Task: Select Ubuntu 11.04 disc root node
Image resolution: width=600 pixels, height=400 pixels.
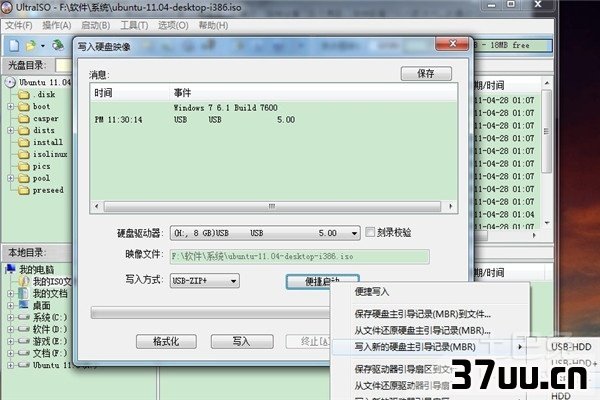Action: click(x=45, y=82)
